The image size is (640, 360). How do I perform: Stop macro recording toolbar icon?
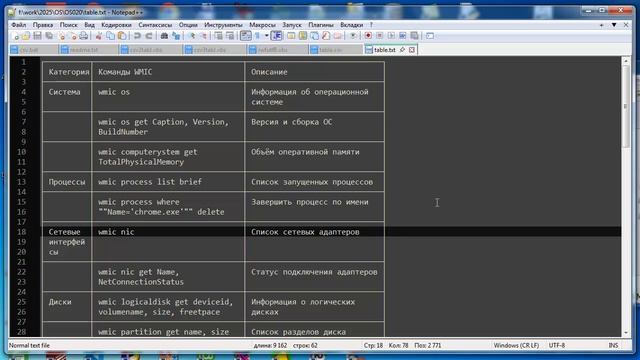point(380,36)
